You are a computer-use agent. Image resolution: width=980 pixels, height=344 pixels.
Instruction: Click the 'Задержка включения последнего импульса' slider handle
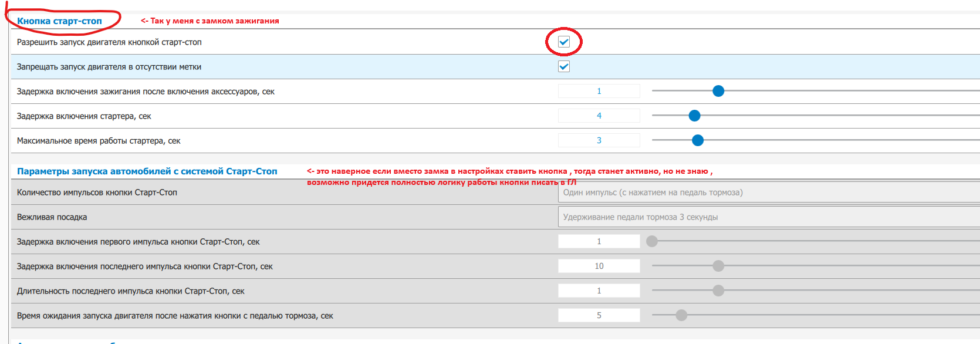tap(718, 266)
